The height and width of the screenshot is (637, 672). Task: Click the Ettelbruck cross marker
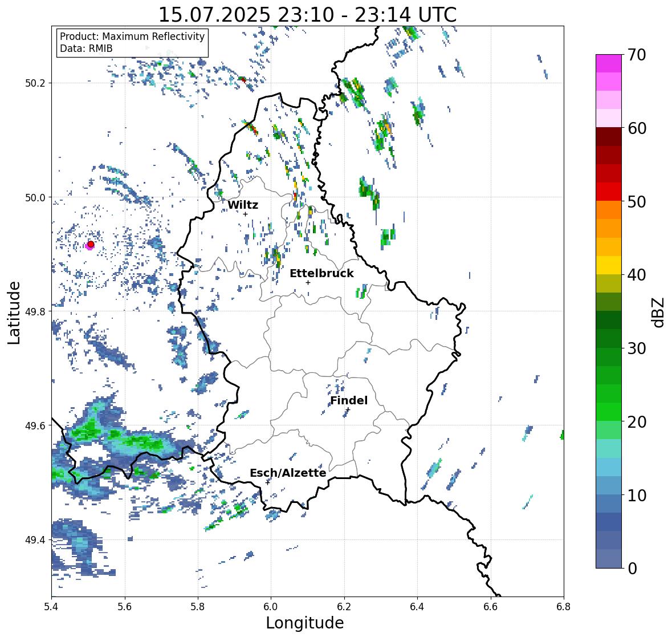(308, 282)
